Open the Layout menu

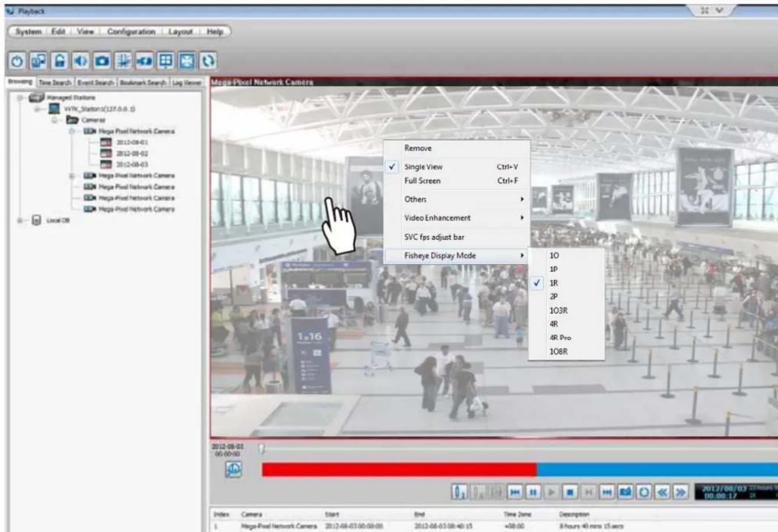(x=180, y=31)
